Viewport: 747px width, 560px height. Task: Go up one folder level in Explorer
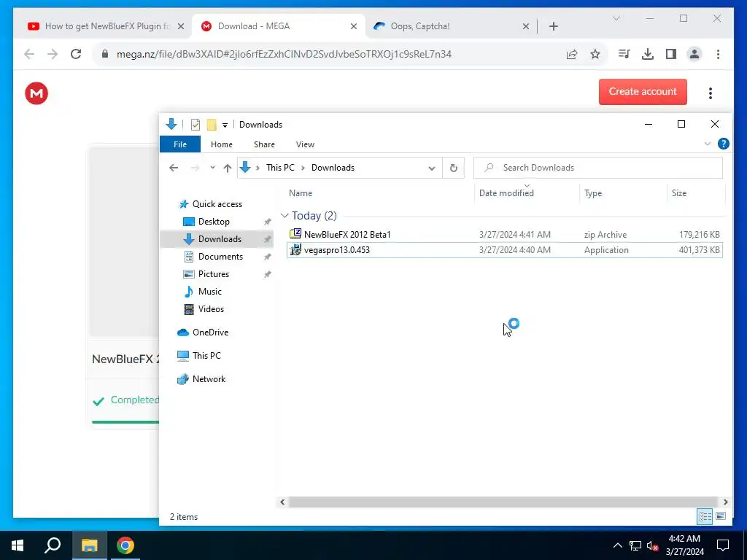pyautogui.click(x=228, y=168)
